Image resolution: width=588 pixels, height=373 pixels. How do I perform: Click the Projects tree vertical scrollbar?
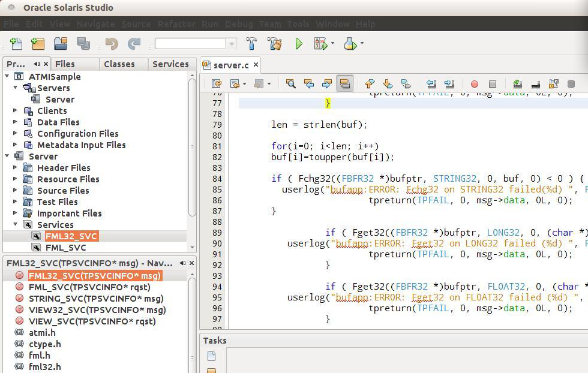point(192,148)
